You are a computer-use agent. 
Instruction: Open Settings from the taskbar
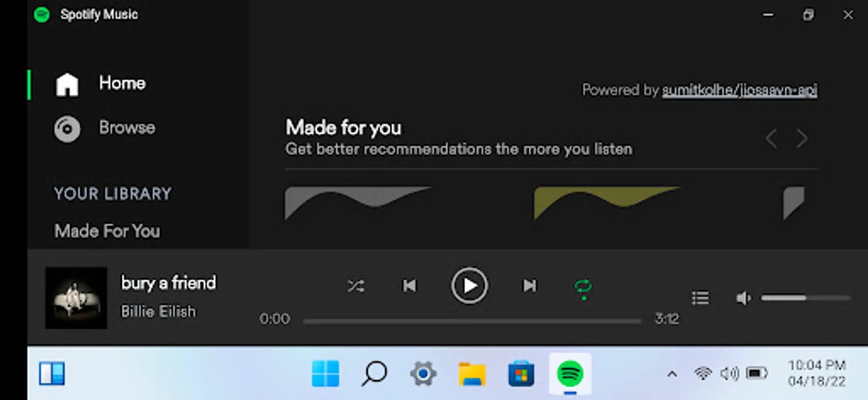coord(423,373)
